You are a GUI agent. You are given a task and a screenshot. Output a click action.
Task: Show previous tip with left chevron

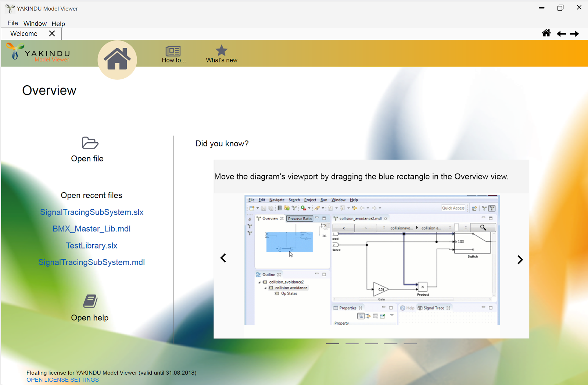pos(223,258)
